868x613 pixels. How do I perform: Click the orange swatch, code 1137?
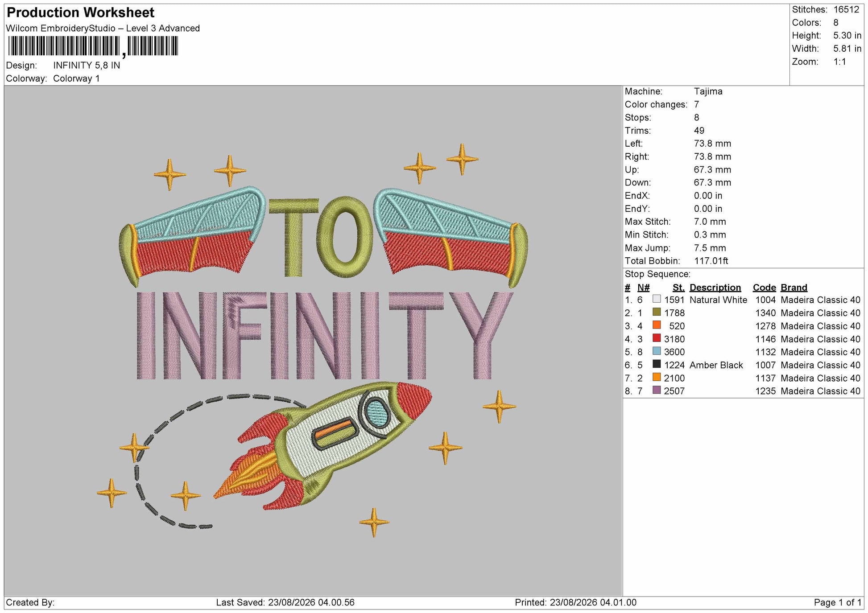656,377
